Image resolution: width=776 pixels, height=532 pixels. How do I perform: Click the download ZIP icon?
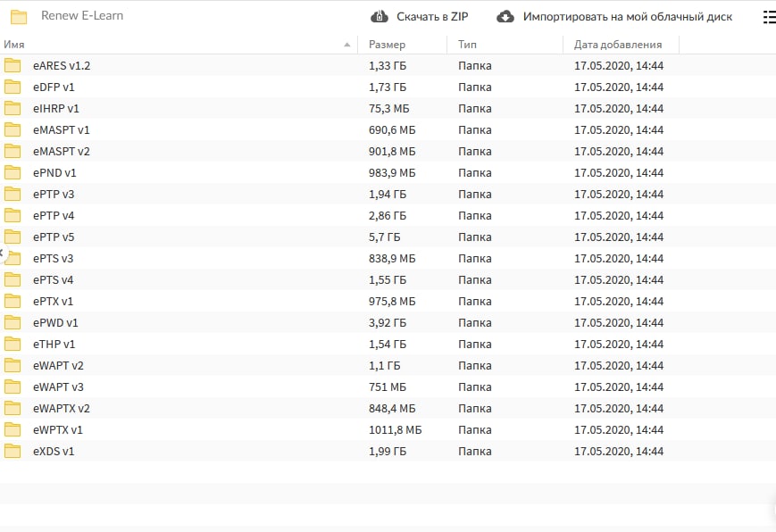pos(380,17)
